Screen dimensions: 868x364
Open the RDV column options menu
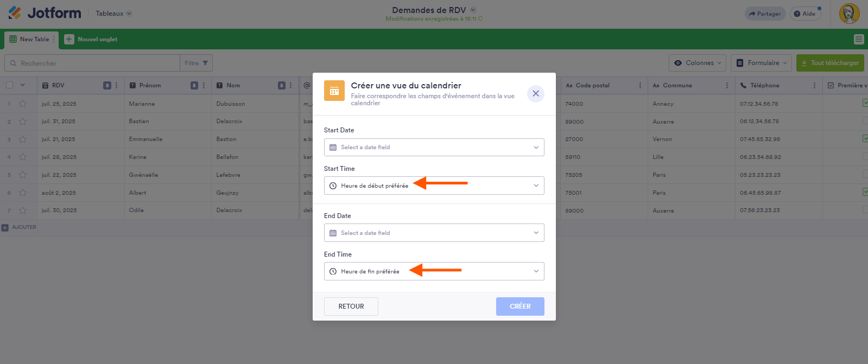(116, 85)
